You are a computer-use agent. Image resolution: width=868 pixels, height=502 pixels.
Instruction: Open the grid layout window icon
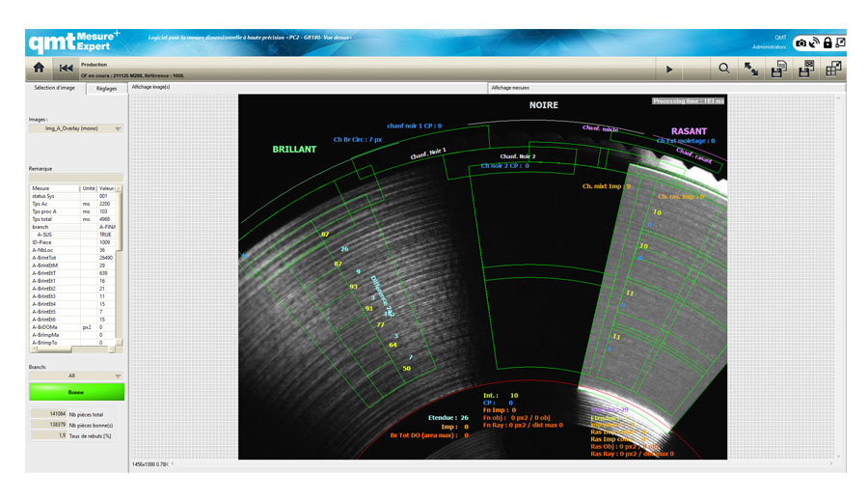tap(832, 69)
